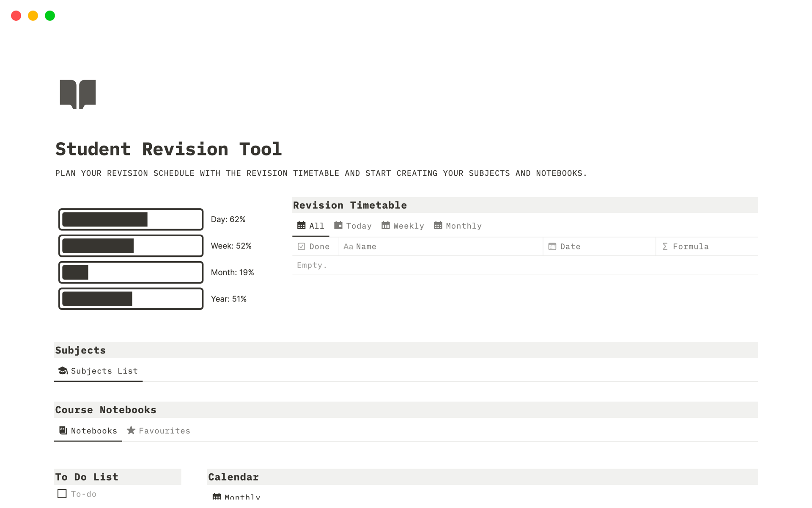The image size is (812, 508).
Task: Open the Monthly timetable view tab
Action: [x=458, y=226]
